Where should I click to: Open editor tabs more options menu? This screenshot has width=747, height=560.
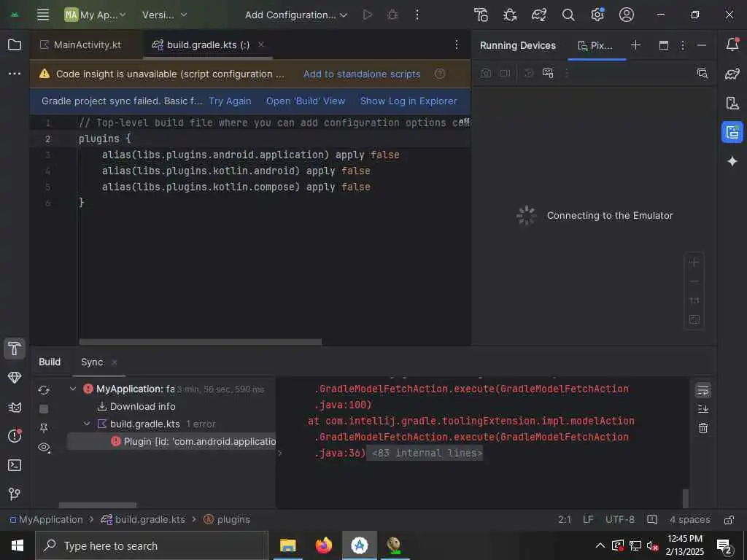pyautogui.click(x=457, y=44)
